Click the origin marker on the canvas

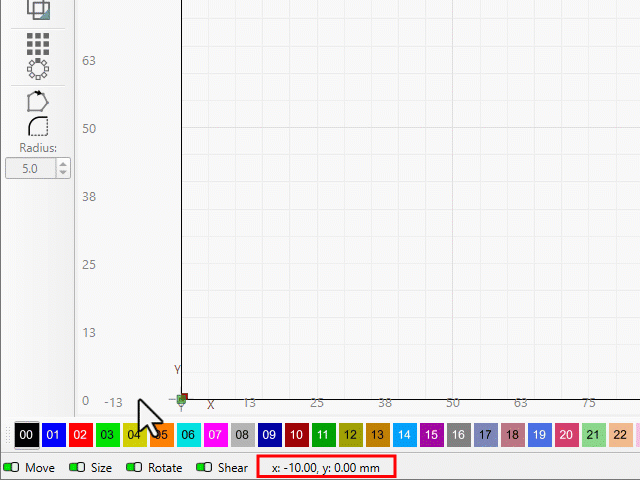pos(182,399)
